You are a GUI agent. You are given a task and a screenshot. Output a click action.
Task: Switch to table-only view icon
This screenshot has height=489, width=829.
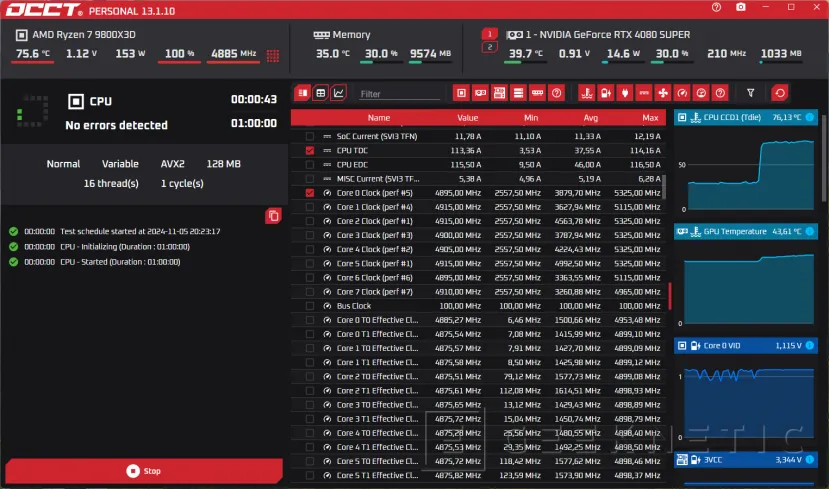pyautogui.click(x=320, y=93)
